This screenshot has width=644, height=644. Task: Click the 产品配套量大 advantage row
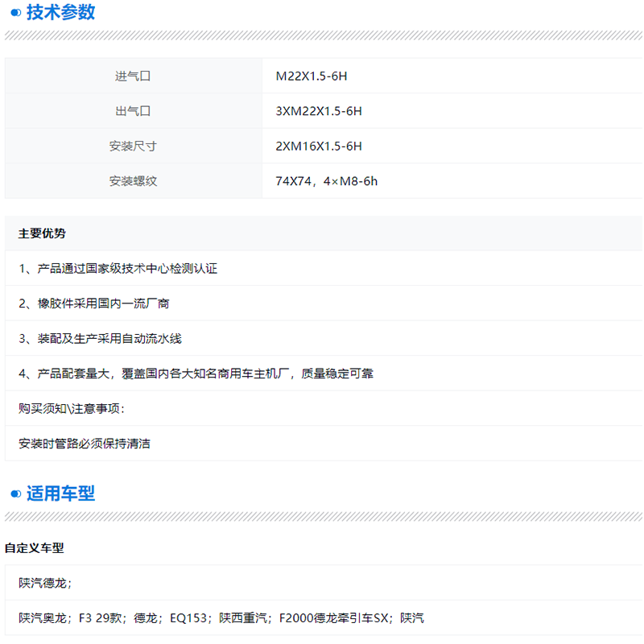[x=196, y=374]
